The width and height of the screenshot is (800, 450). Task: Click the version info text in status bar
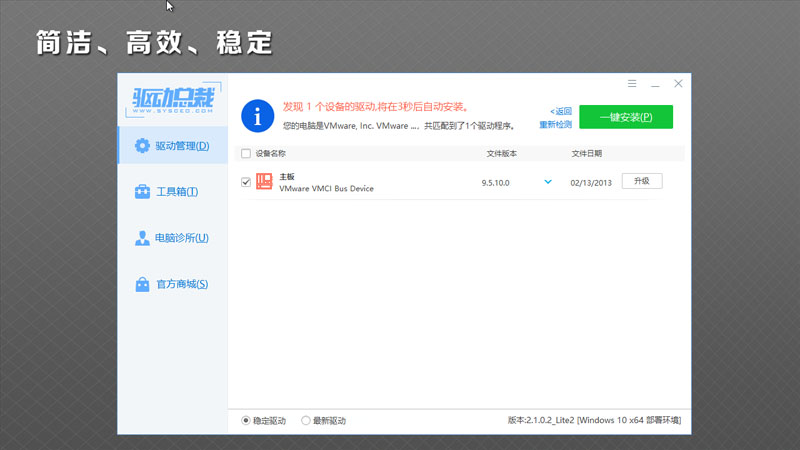[594, 420]
